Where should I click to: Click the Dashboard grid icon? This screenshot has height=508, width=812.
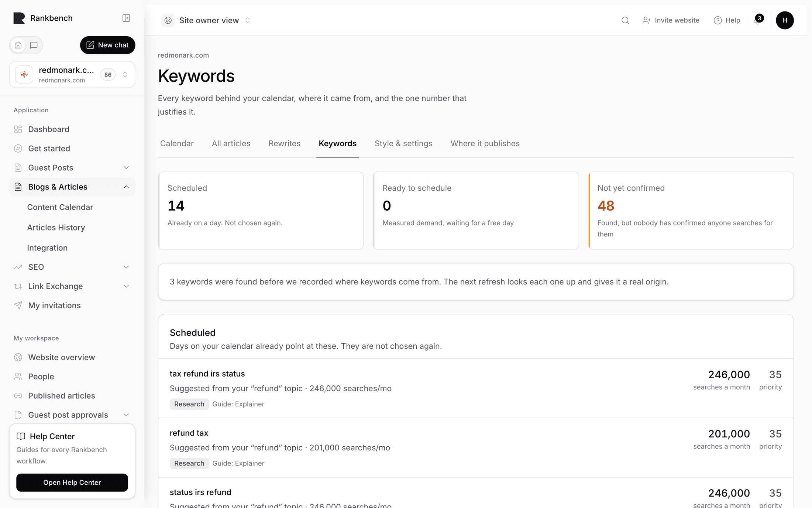pyautogui.click(x=18, y=129)
